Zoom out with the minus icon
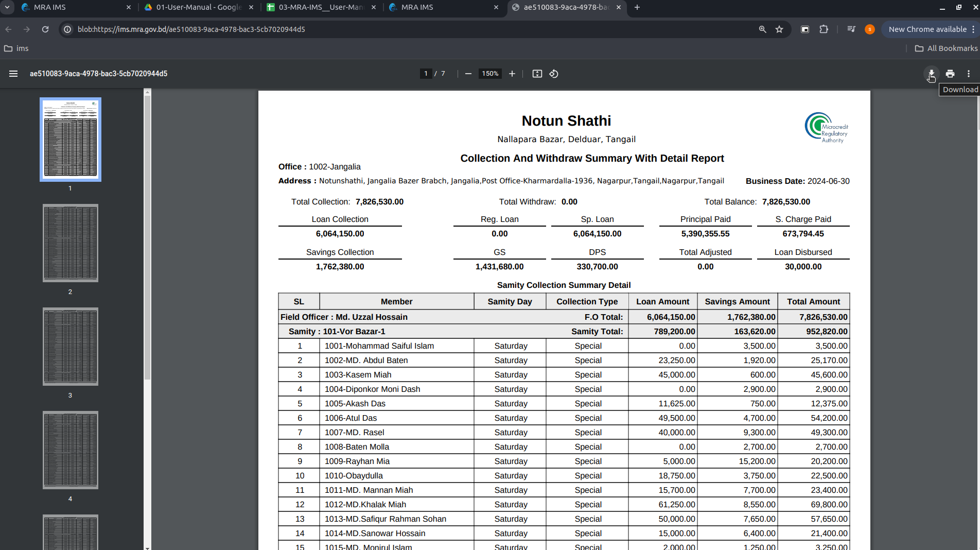Screen dimensions: 980x550 point(468,74)
